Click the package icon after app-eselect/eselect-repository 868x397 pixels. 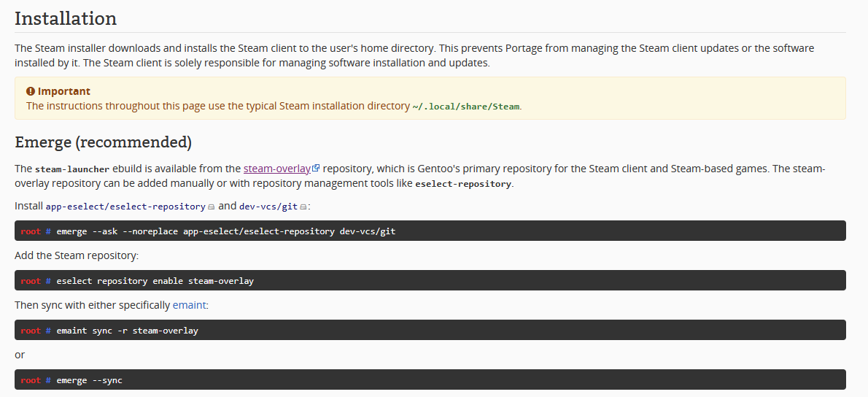point(212,207)
